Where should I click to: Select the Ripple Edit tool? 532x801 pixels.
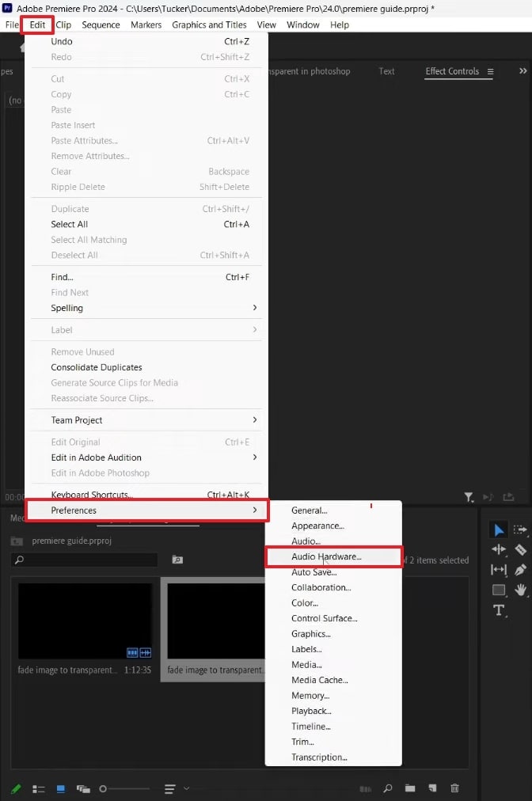499,549
